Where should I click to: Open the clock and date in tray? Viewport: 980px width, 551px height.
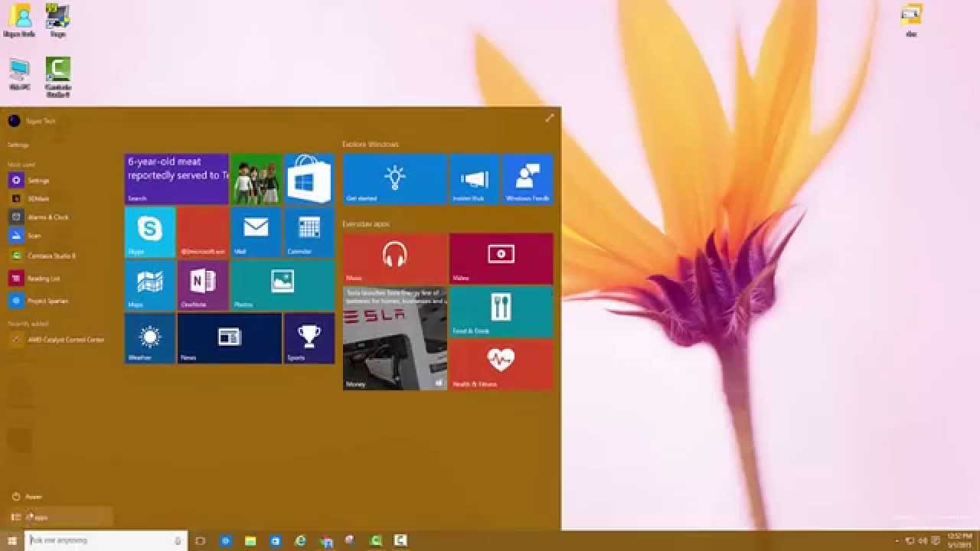pos(959,540)
